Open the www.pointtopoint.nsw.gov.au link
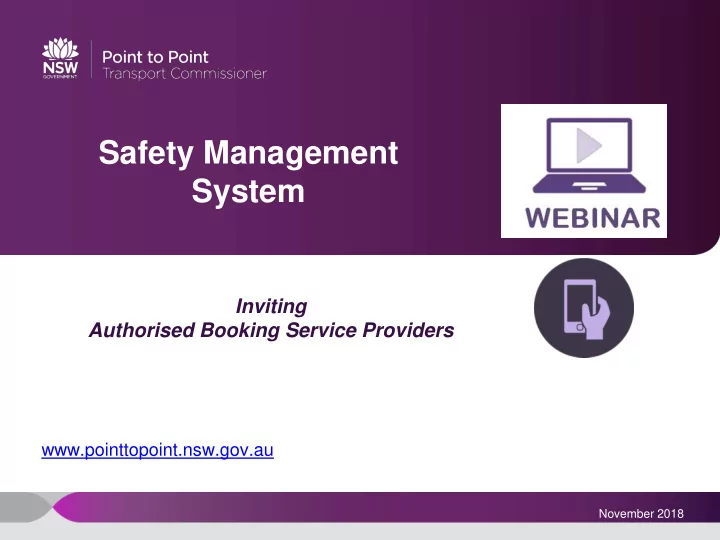Screen dimensions: 720x540 tap(158, 450)
